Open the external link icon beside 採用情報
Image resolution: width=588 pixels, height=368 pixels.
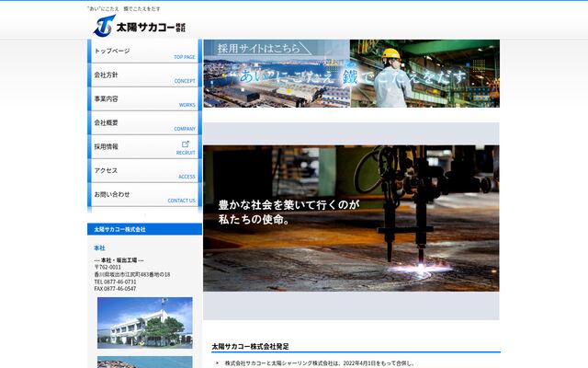tap(186, 144)
